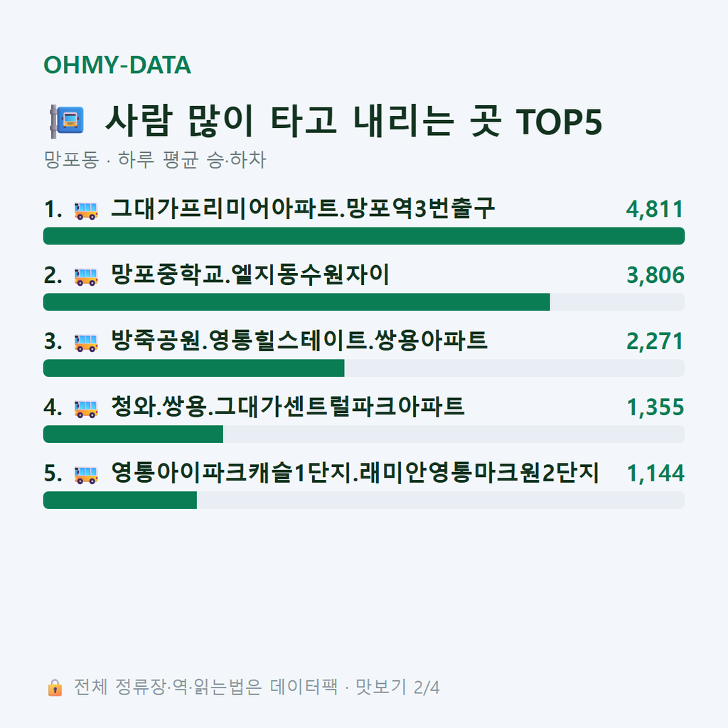Select 그대가프리미어아파트.망포역3번출구 stop name
728x728 pixels.
(303, 208)
